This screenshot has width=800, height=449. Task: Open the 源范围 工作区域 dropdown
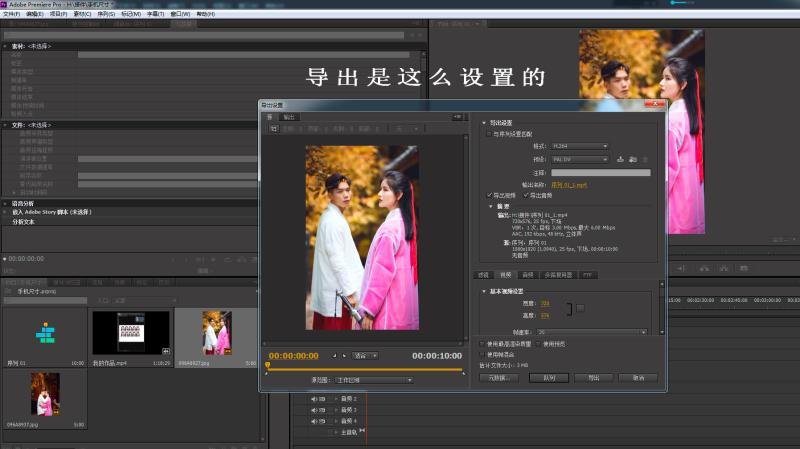tap(374, 380)
